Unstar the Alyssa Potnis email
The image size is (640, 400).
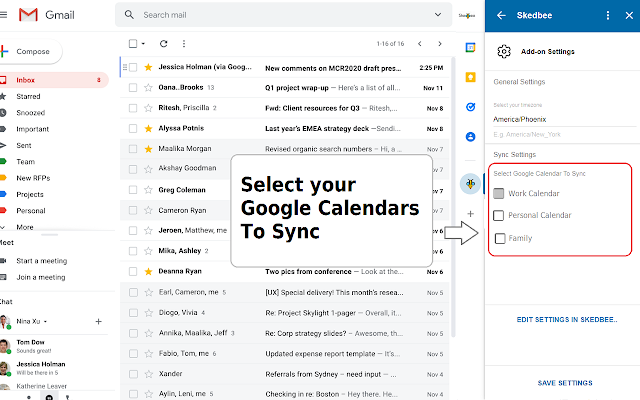point(148,129)
